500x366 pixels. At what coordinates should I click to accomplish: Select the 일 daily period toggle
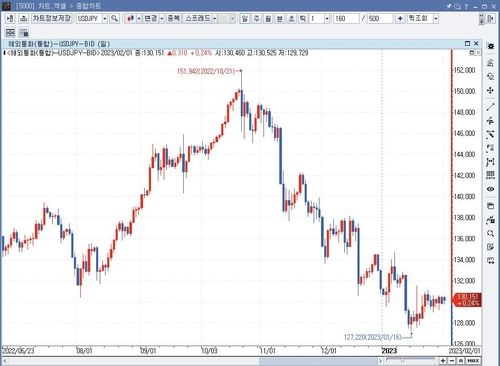(245, 19)
